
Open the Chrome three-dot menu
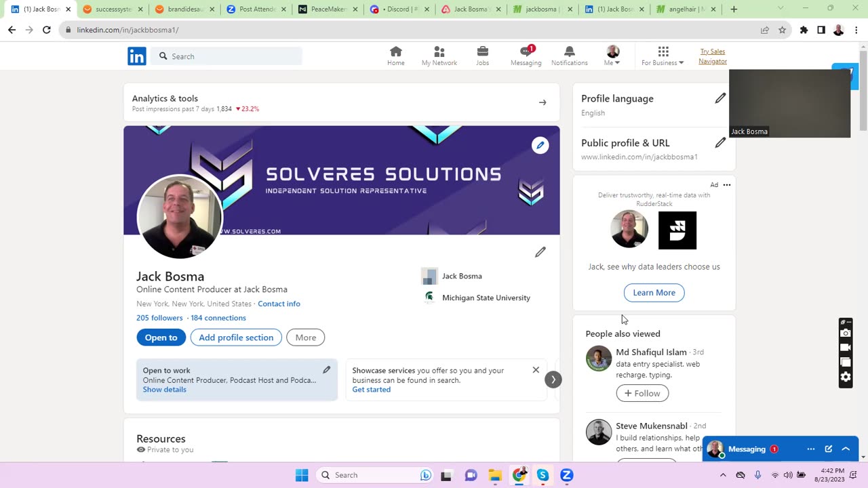tap(856, 30)
